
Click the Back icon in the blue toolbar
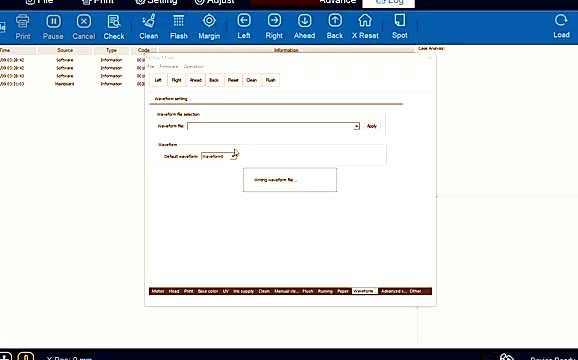[x=335, y=27]
